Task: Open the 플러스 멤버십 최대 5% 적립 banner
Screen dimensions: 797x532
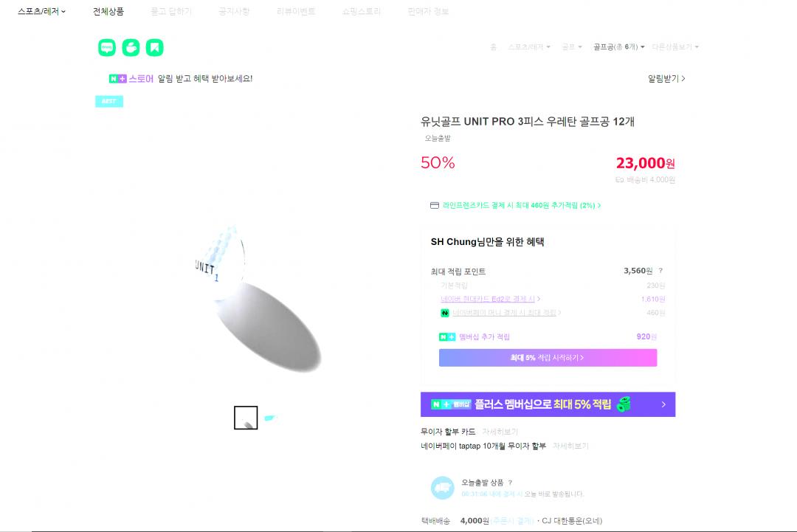Action: 548,404
